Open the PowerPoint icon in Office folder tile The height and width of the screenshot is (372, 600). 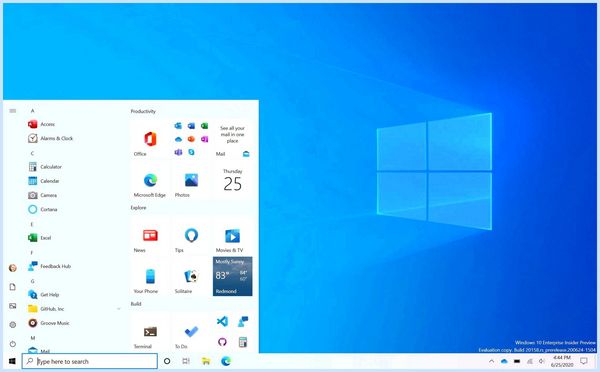pyautogui.click(x=191, y=139)
